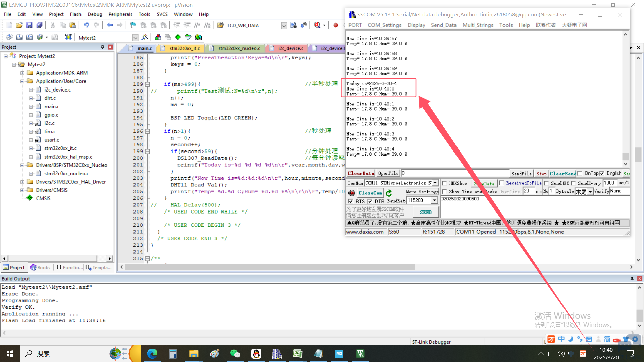
Task: Click the Indent selected lines icon
Action: [177, 25]
